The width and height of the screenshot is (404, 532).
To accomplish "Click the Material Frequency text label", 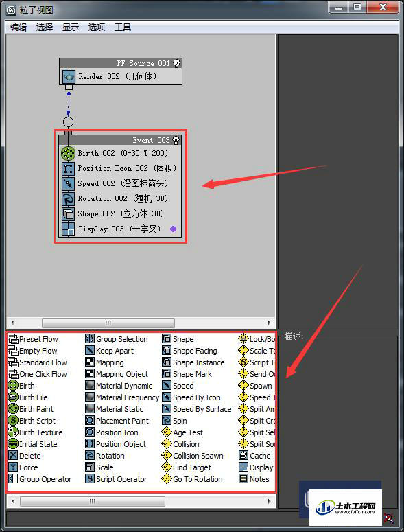I will coord(128,397).
